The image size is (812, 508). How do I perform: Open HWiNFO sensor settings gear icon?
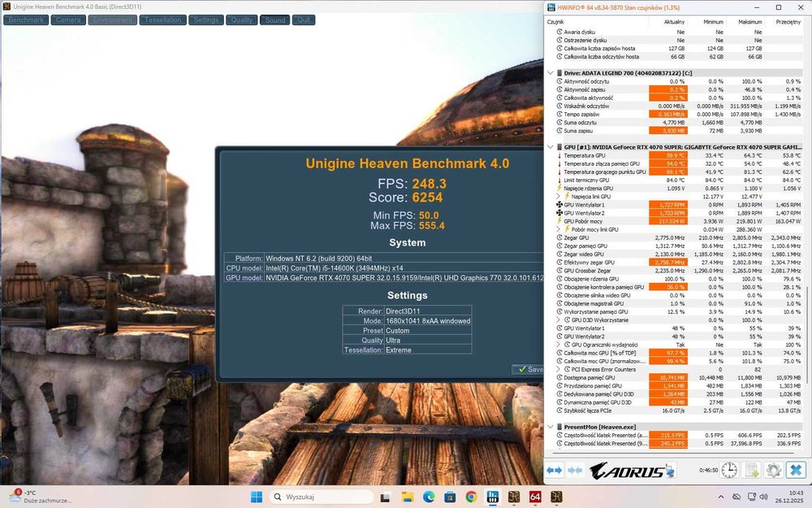coord(774,470)
